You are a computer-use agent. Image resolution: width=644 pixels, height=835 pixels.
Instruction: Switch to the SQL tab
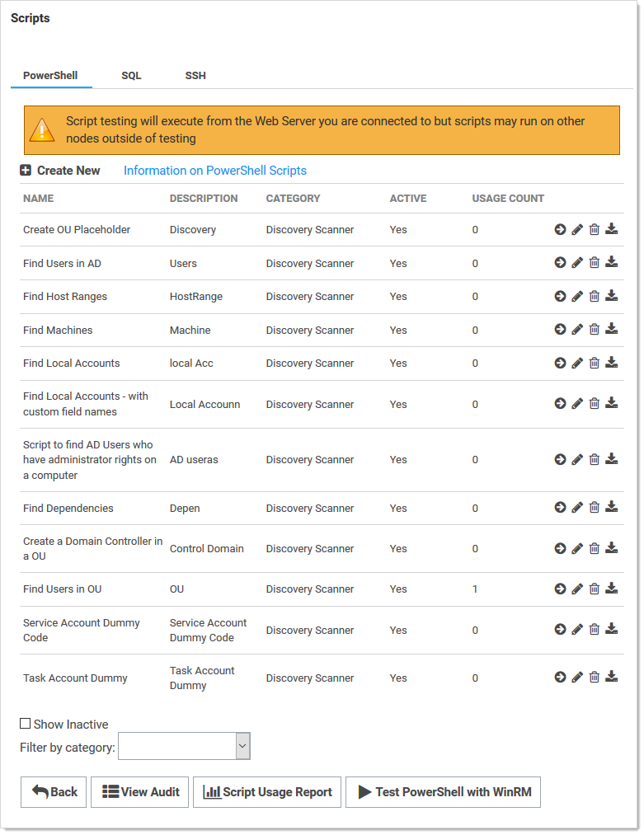[131, 75]
